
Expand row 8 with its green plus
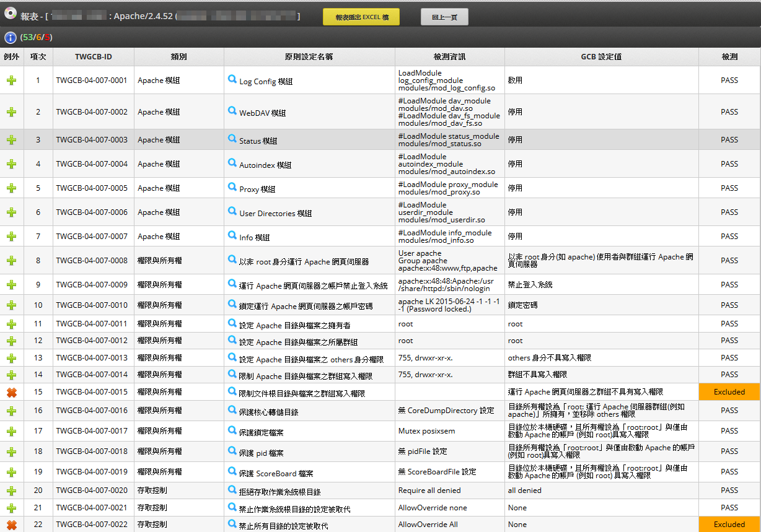(12, 261)
